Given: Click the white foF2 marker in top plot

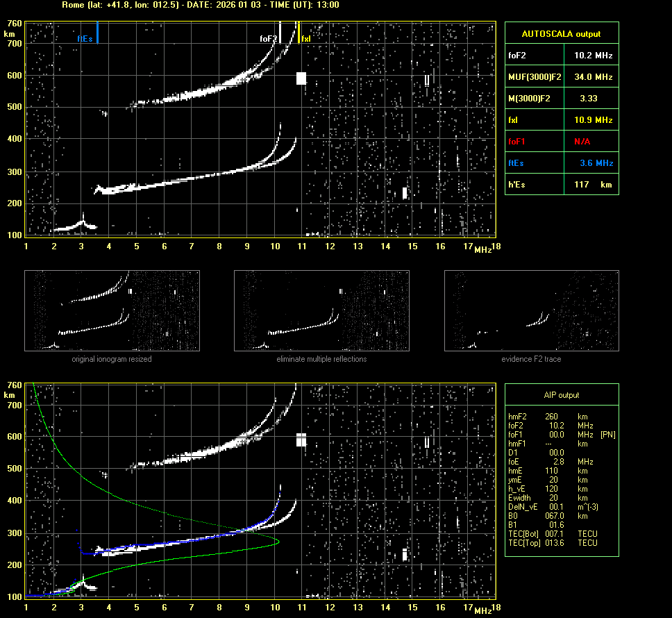Looking at the screenshot, I should (280, 32).
